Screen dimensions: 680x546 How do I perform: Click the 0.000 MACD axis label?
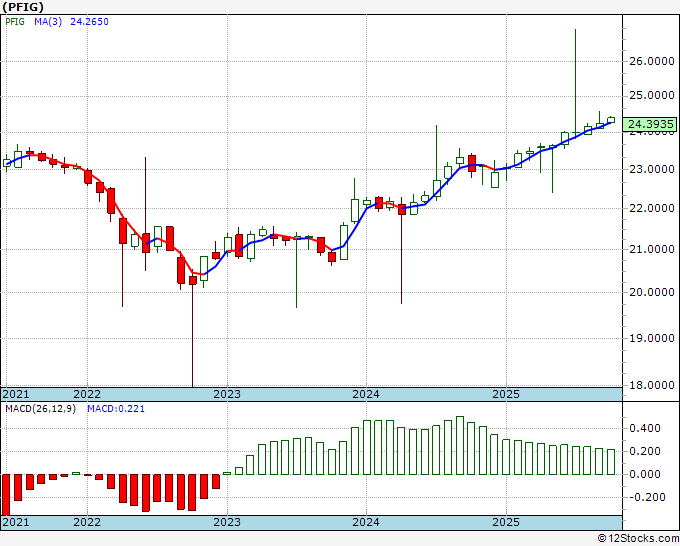(x=645, y=474)
